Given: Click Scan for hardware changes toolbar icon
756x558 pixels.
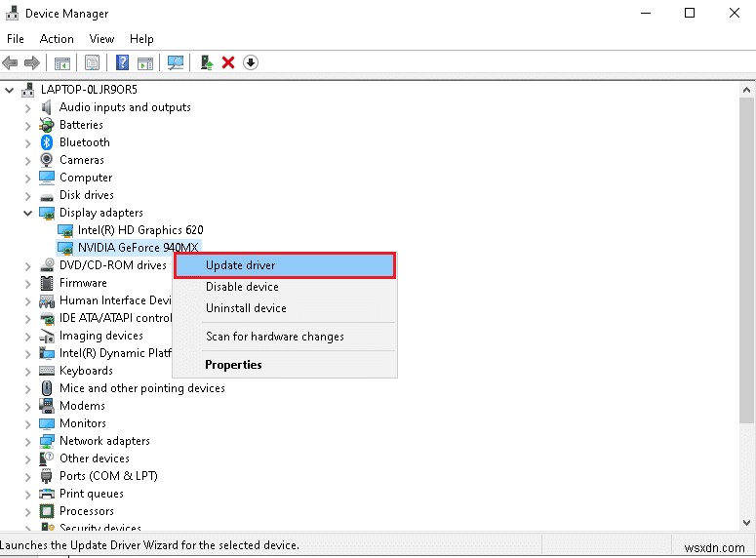Looking at the screenshot, I should pos(176,62).
